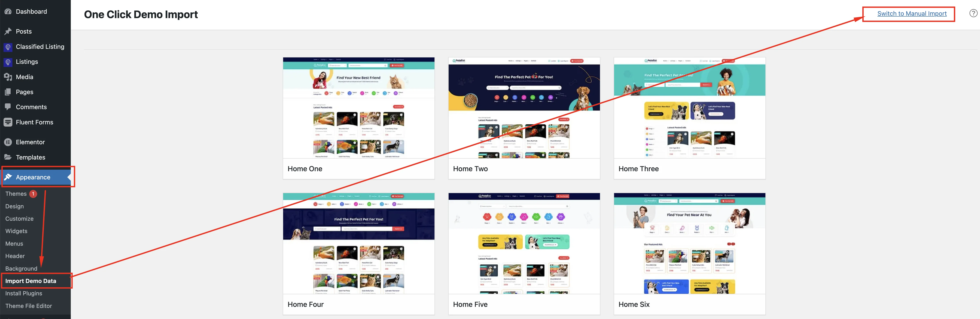Open Themes submenu item
This screenshot has height=319, width=980.
(x=16, y=194)
